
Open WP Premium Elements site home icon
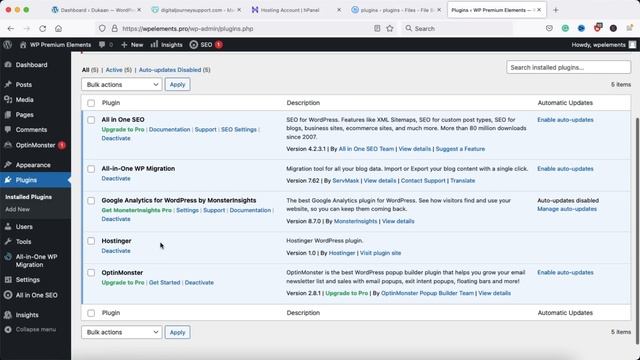pos(23,45)
